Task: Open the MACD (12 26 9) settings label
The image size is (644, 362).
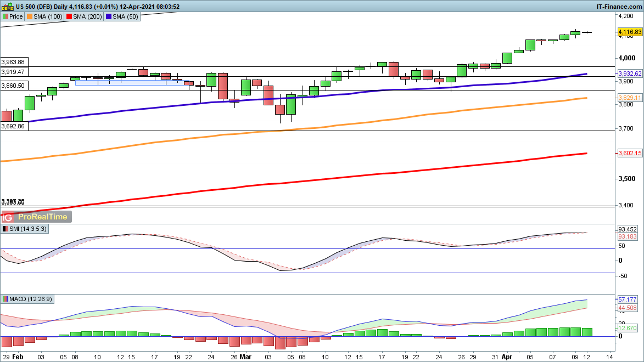Action: [31, 299]
